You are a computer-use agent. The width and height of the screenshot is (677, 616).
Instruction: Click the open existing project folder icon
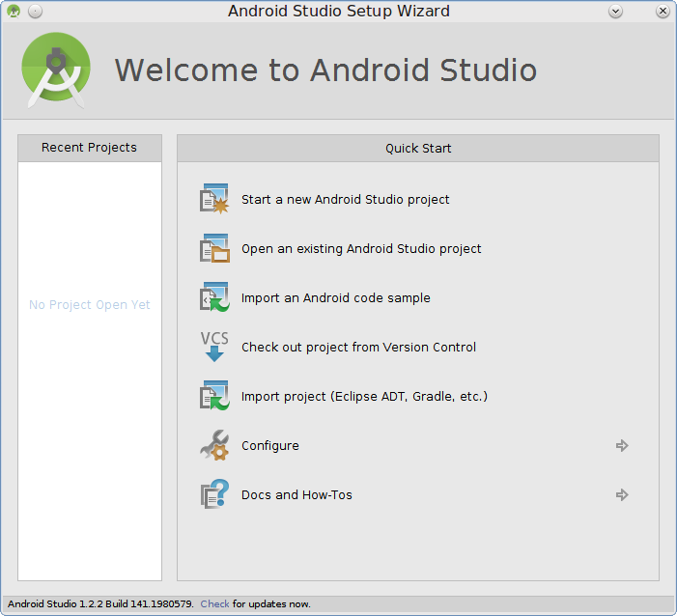click(214, 248)
